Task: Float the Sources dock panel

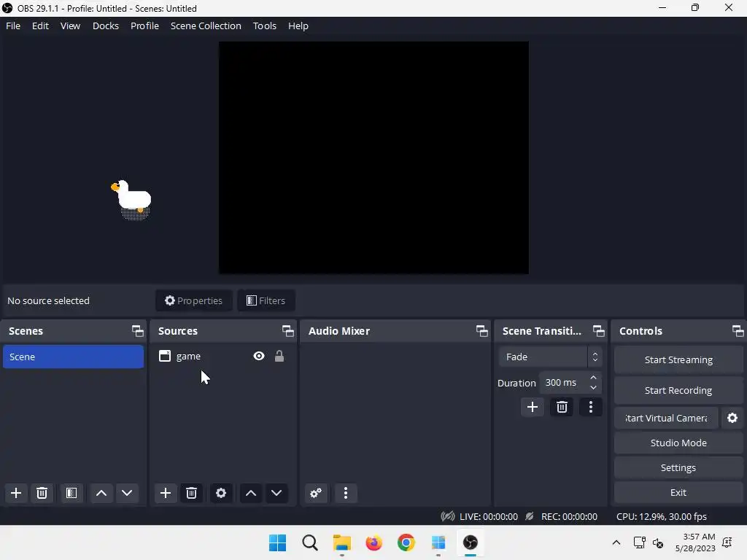Action: coord(287,331)
